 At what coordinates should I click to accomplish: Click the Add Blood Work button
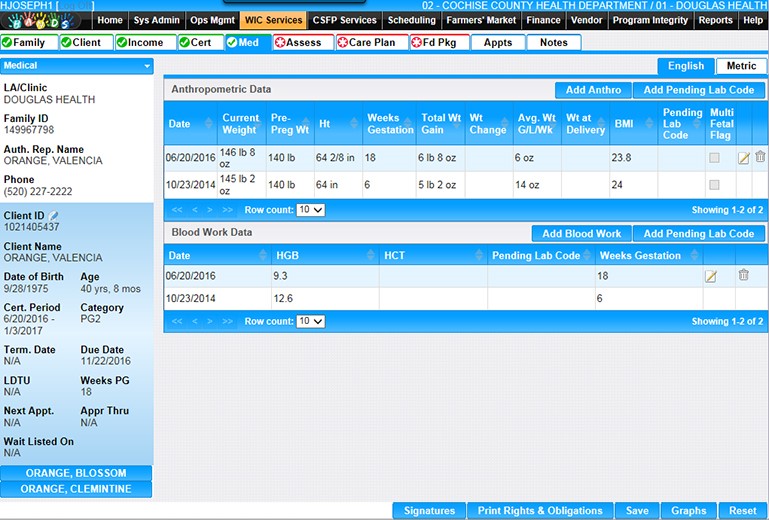pyautogui.click(x=581, y=234)
